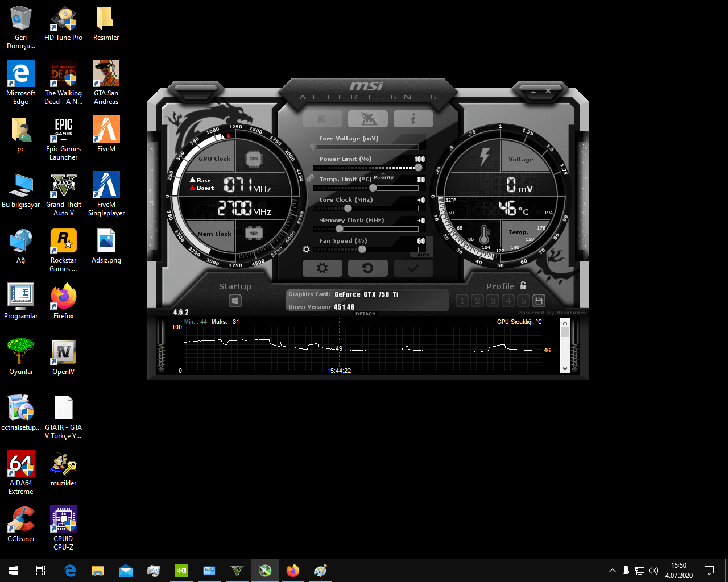Click the Power Limit value 100
This screenshot has width=728, height=582.
(x=420, y=159)
